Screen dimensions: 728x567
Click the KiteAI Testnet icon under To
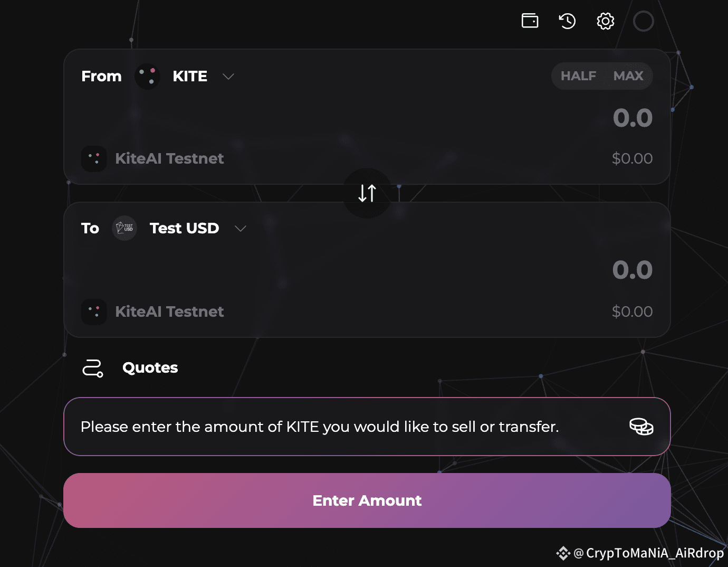94,311
